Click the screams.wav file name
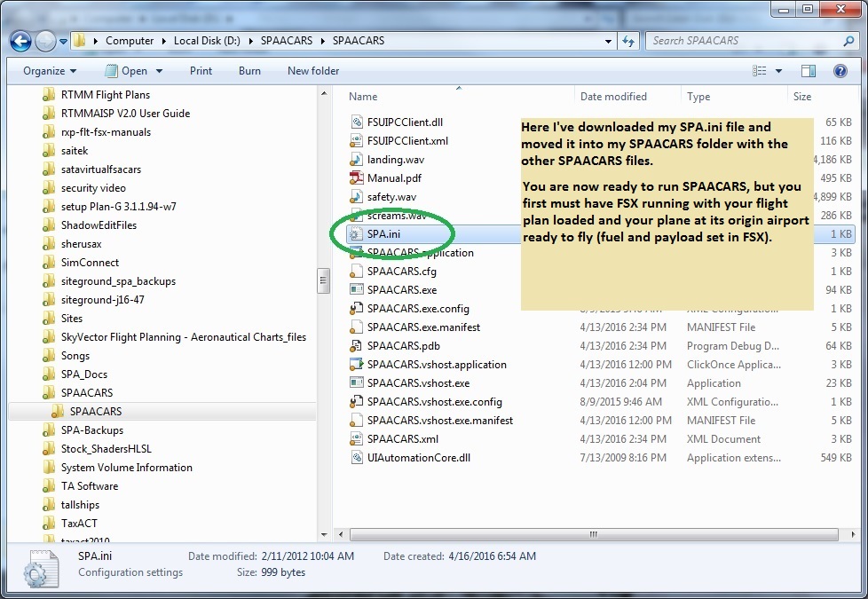 tap(397, 216)
